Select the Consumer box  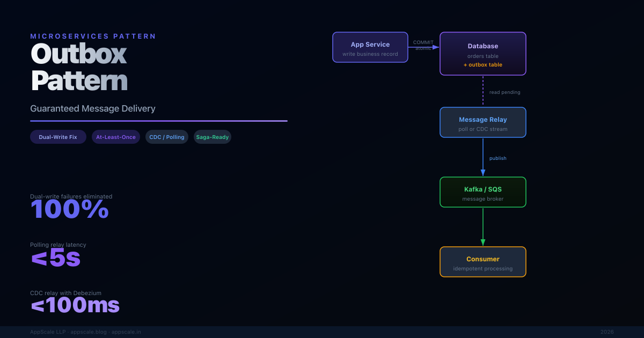click(x=483, y=262)
